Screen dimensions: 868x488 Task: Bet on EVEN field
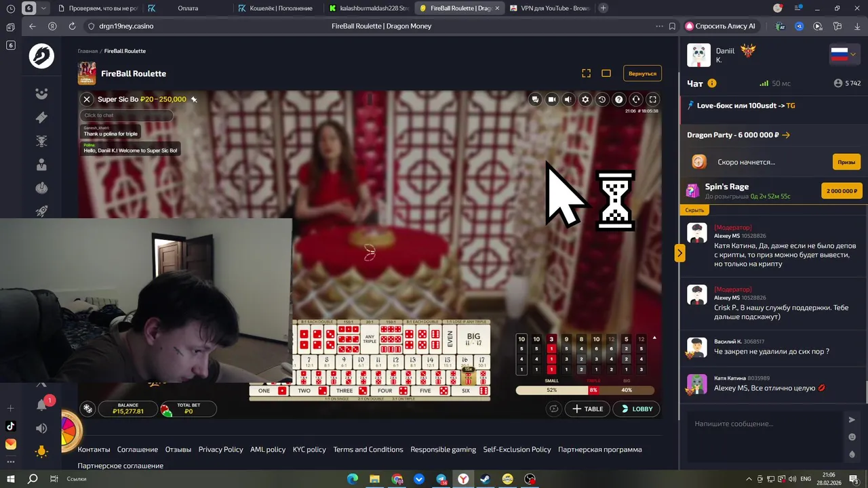[x=450, y=339]
